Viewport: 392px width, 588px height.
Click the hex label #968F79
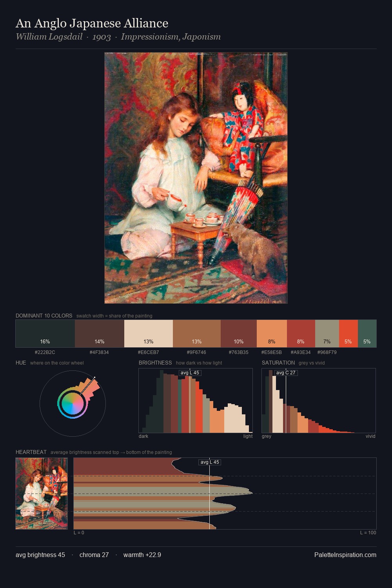point(327,352)
